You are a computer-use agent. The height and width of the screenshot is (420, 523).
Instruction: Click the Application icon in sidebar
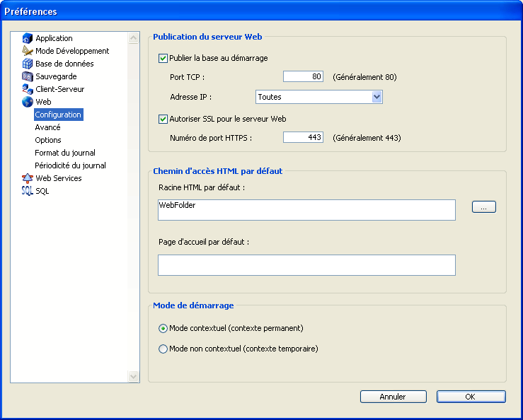click(28, 38)
